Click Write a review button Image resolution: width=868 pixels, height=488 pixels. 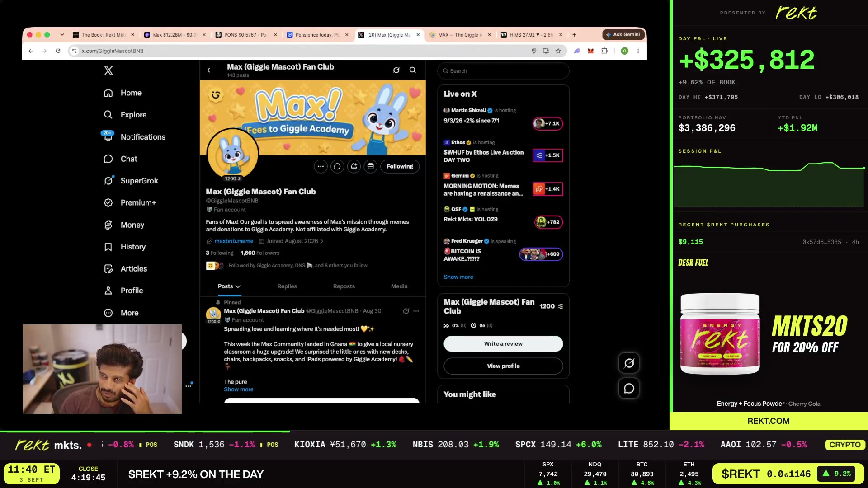pyautogui.click(x=503, y=344)
